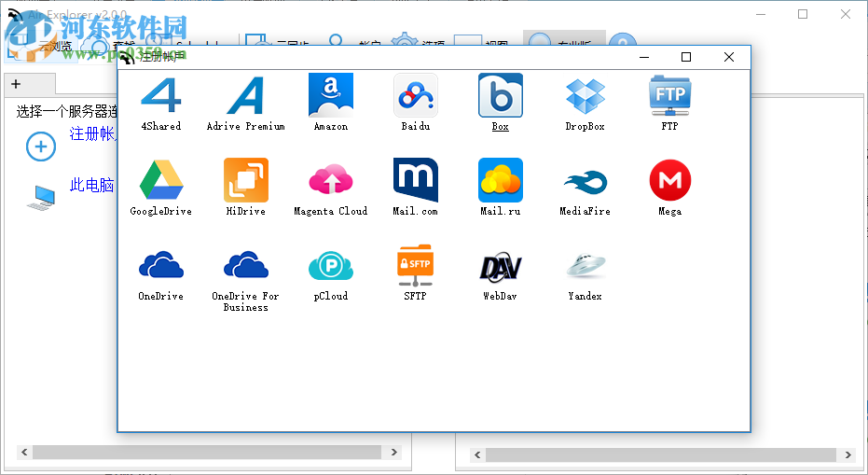This screenshot has width=868, height=475.
Task: Open the 此电脑 link in the main window
Action: 92,185
